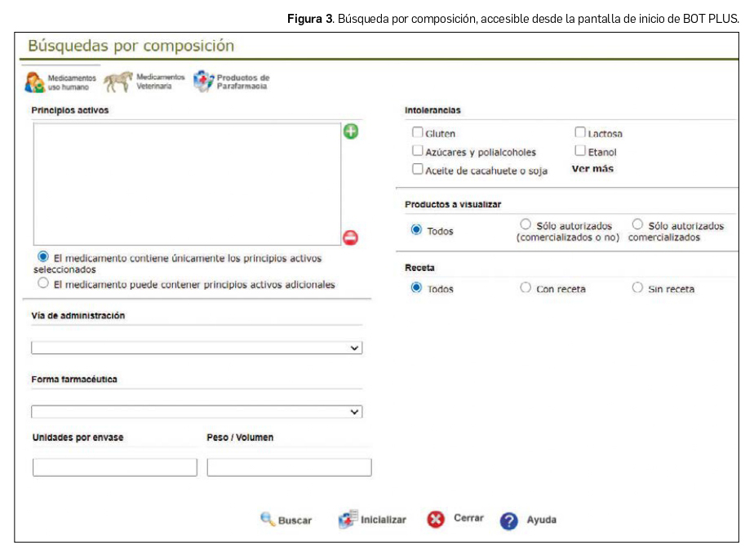Remove selected principio activo using red minus icon
The width and height of the screenshot is (754, 560).
click(350, 237)
